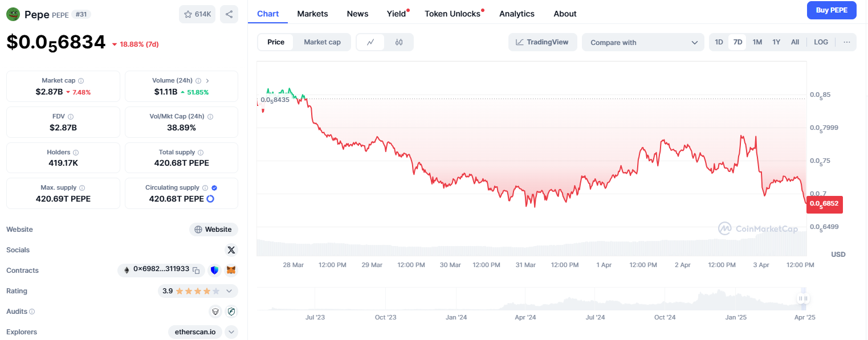The height and width of the screenshot is (340, 868).
Task: Grab the timeline range slider handle
Action: 803,298
